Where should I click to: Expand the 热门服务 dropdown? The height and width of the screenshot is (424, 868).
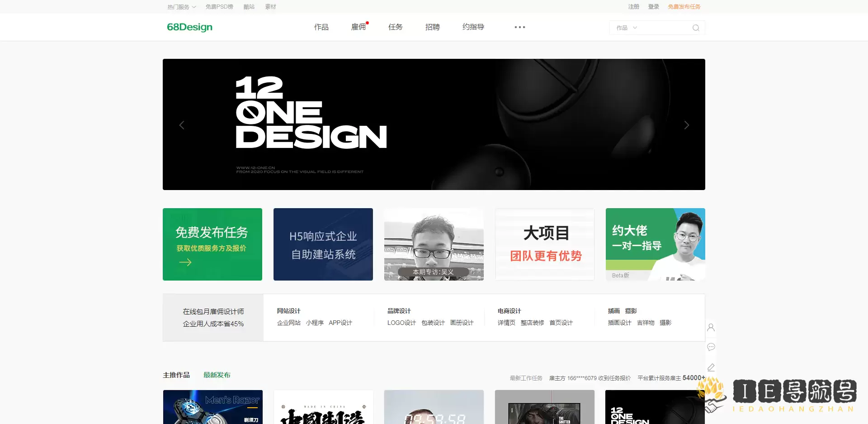coord(181,7)
